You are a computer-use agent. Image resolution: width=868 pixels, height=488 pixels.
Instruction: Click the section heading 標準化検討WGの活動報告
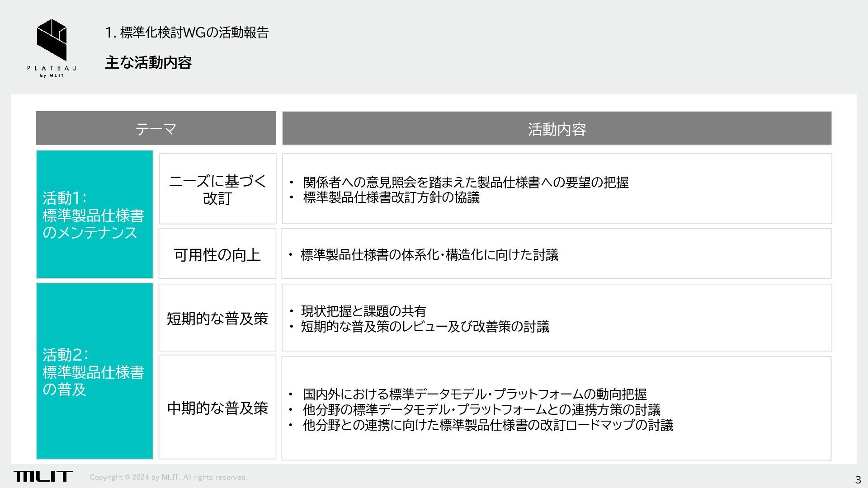coord(187,33)
